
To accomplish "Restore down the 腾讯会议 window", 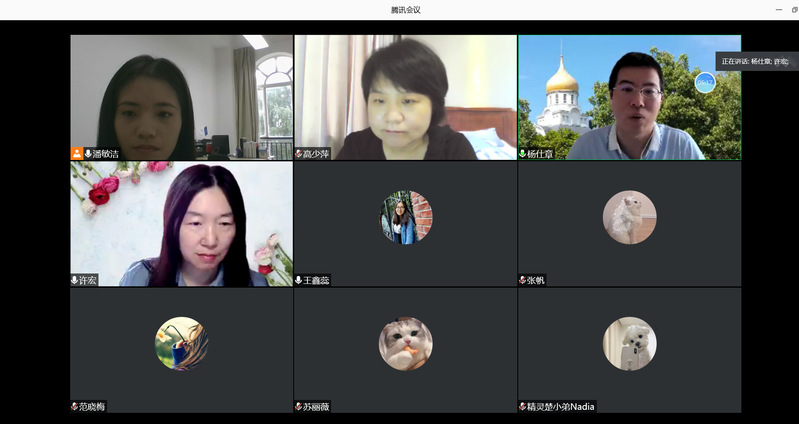I will pyautogui.click(x=794, y=9).
